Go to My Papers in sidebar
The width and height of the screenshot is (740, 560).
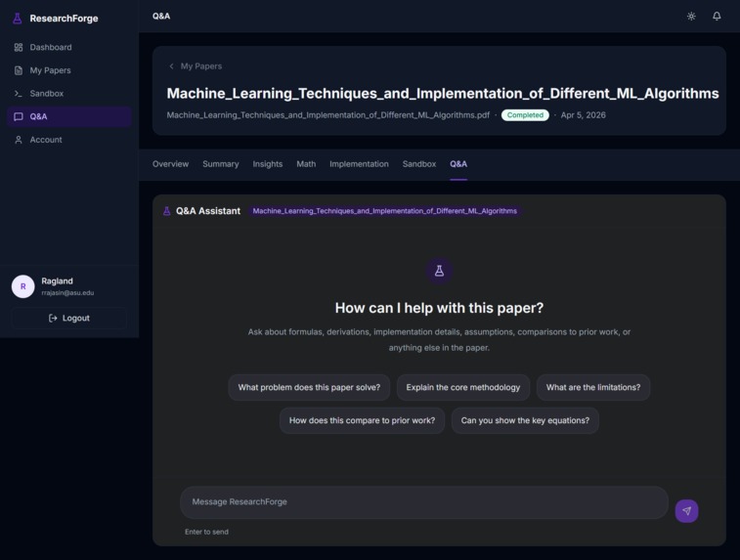[68, 70]
